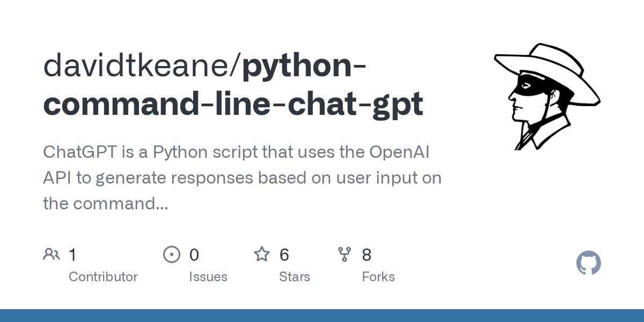The image size is (644, 322).
Task: Select the Stars label
Action: [294, 277]
